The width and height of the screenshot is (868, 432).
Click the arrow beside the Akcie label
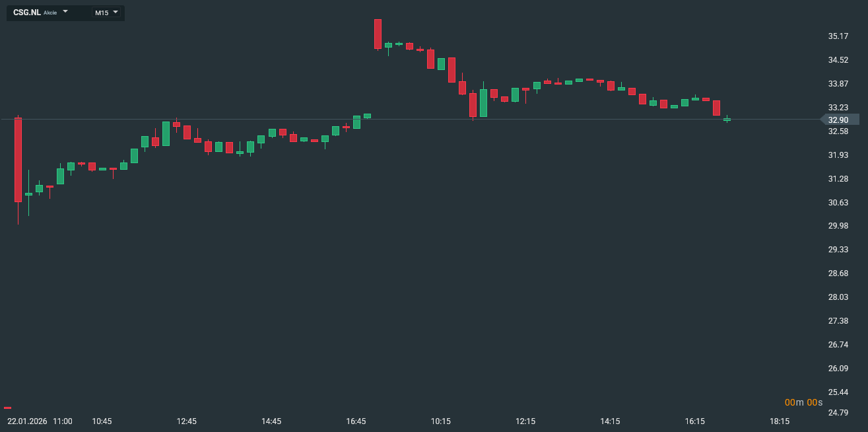pyautogui.click(x=65, y=12)
